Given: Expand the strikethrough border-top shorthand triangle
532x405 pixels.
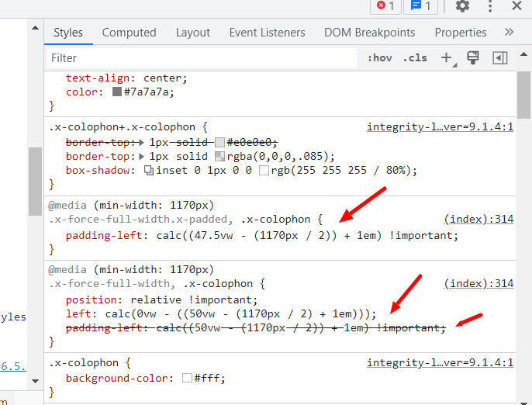Looking at the screenshot, I should 141,142.
